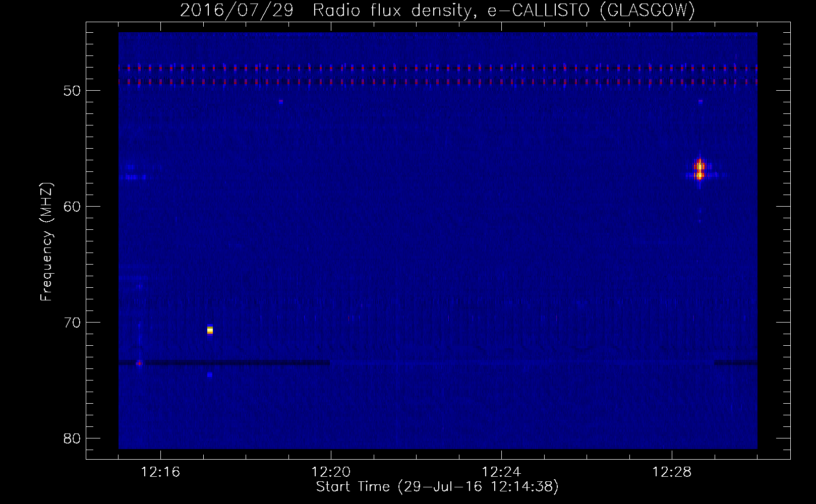Click the bright burst near 57 MHz at 12:28
This screenshot has height=504, width=816.
pyautogui.click(x=699, y=170)
